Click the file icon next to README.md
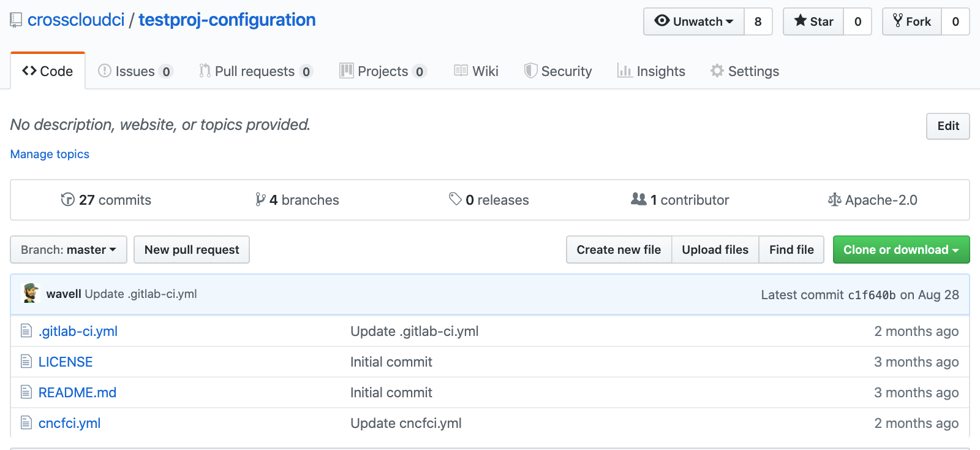Viewport: 980px width, 450px height. (26, 392)
